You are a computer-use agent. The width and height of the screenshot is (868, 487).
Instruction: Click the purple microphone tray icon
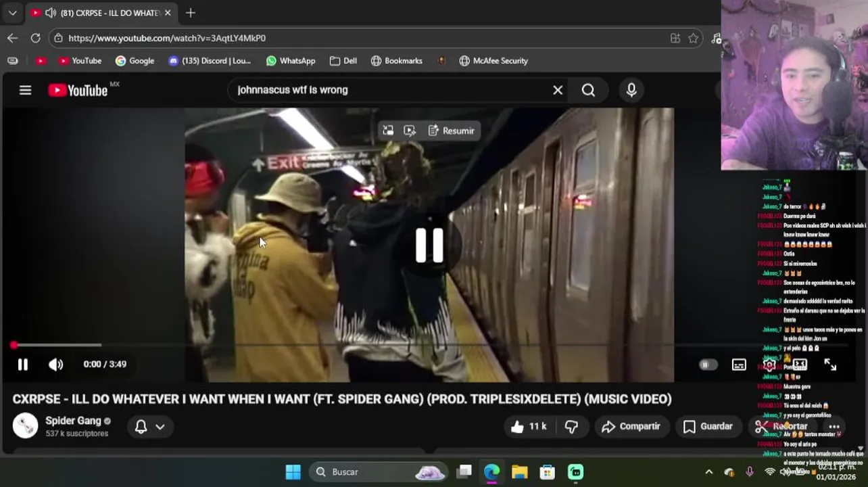pyautogui.click(x=749, y=472)
